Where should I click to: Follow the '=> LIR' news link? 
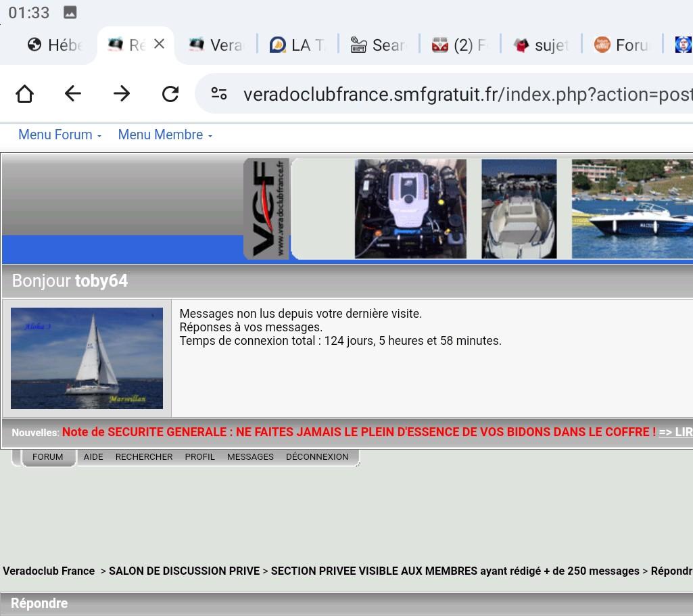tap(676, 432)
